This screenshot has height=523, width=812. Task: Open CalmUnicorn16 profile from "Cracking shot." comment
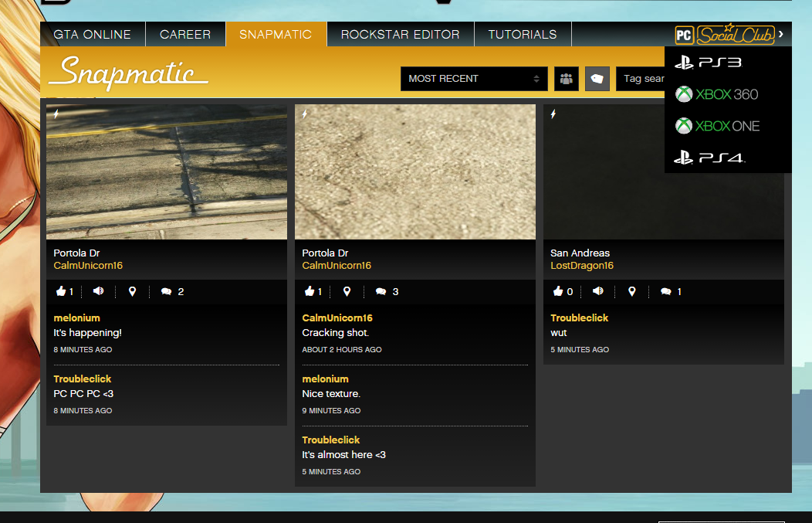click(337, 318)
